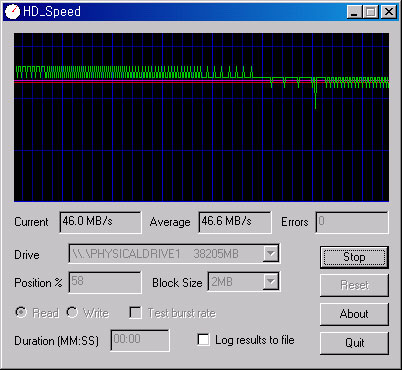Viewport: 402px width, 370px height.
Task: Click the HD_Speed gauge icon in title bar
Action: click(x=12, y=11)
